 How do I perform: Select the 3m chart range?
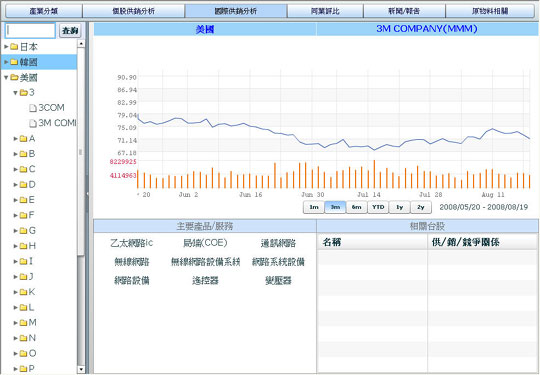(335, 207)
